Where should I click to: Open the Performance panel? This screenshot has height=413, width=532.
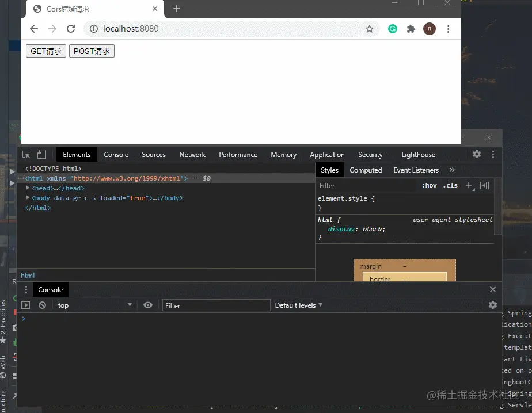click(238, 155)
